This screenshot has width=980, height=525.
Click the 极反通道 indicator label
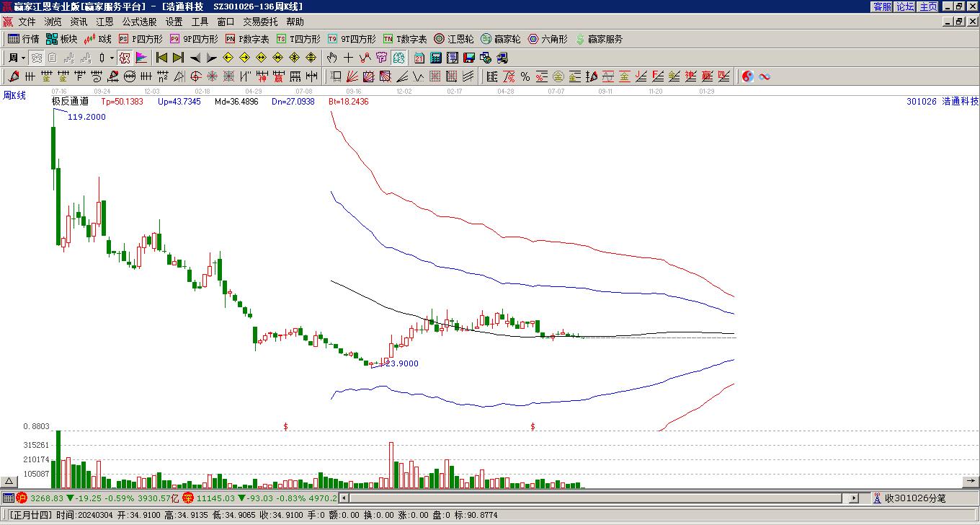coord(70,102)
